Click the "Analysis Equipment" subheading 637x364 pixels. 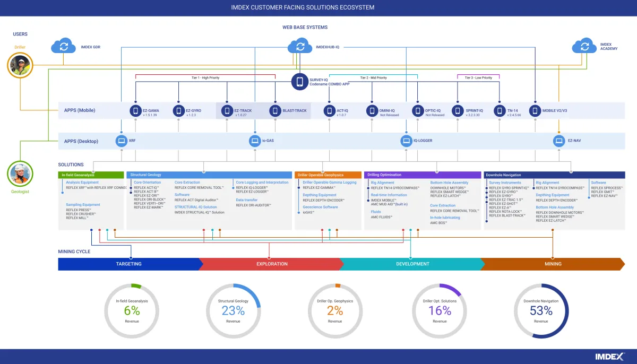[82, 183]
